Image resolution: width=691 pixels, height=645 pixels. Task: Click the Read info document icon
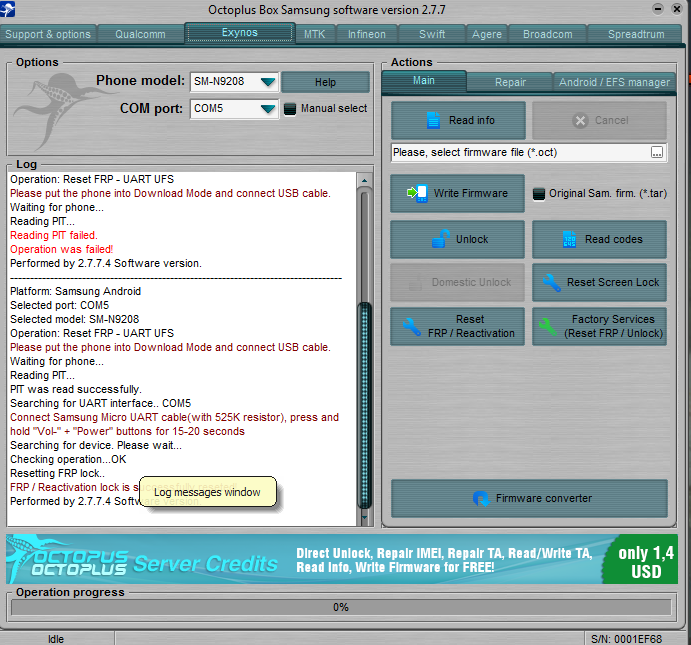[x=434, y=120]
